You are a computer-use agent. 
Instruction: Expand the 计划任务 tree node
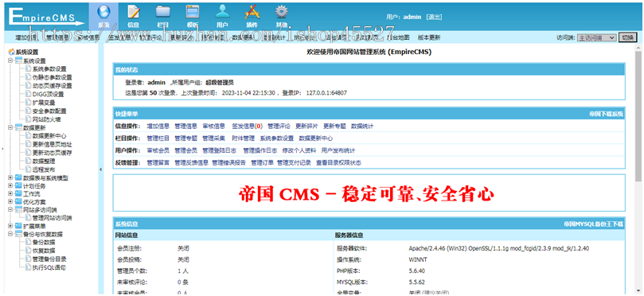(x=10, y=186)
